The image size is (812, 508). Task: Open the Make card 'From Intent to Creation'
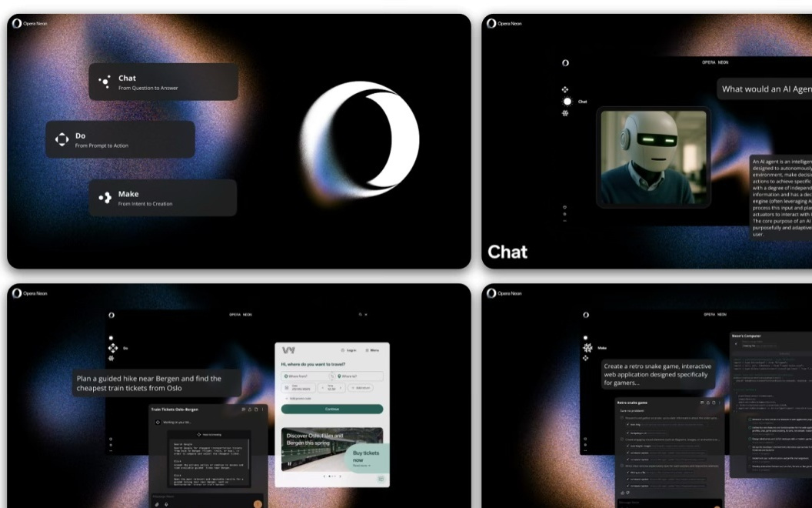(x=162, y=198)
